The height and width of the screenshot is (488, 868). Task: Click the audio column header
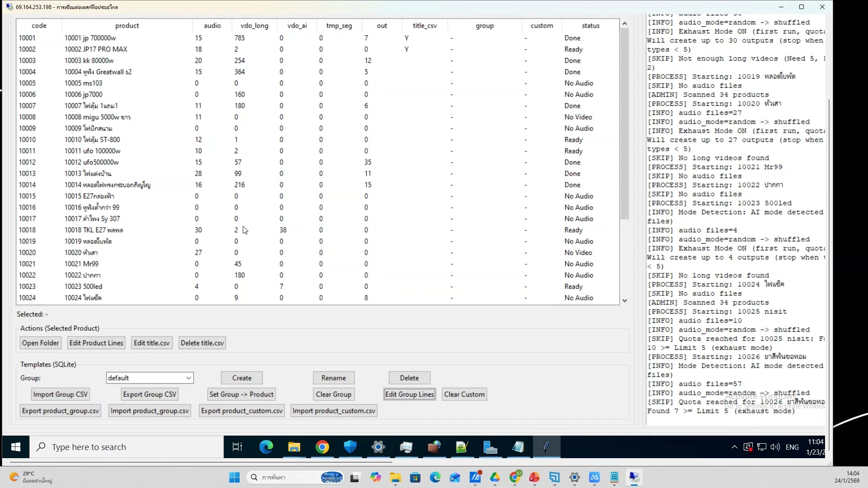pos(212,26)
